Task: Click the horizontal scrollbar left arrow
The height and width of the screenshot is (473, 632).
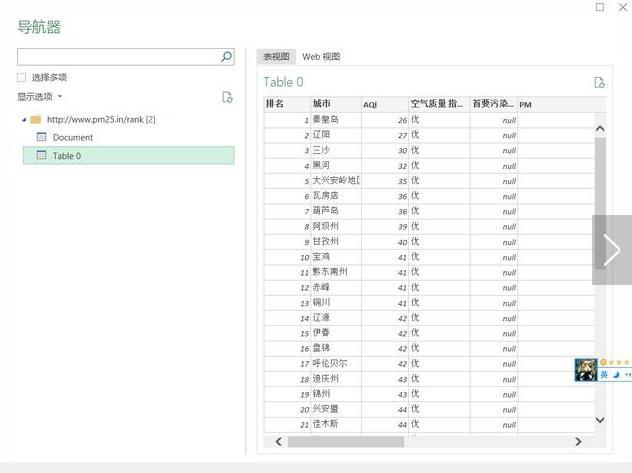Action: coord(279,442)
